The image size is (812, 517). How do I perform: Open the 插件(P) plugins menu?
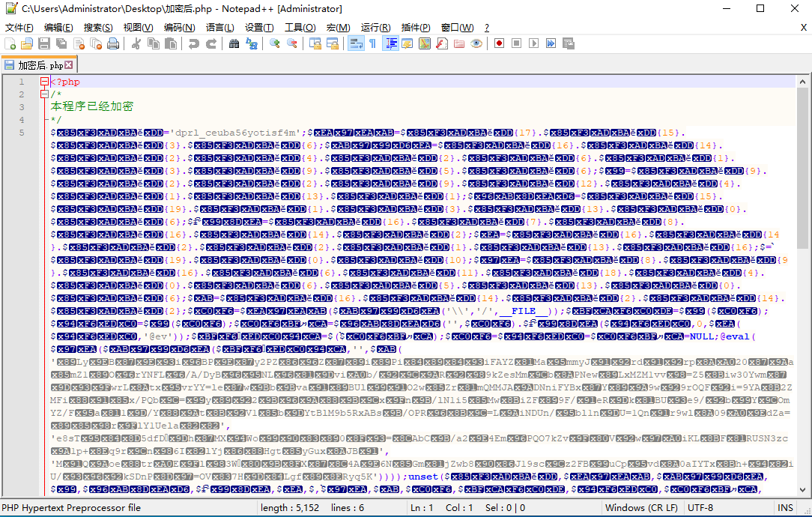416,28
